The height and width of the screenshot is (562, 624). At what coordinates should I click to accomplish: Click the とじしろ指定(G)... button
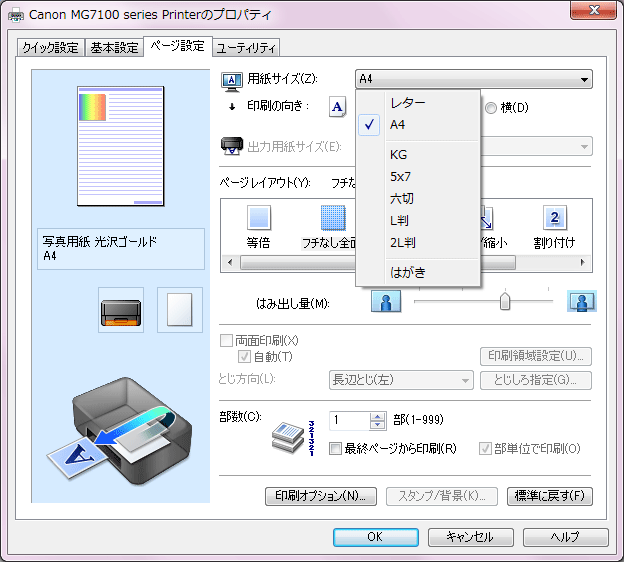[x=536, y=380]
